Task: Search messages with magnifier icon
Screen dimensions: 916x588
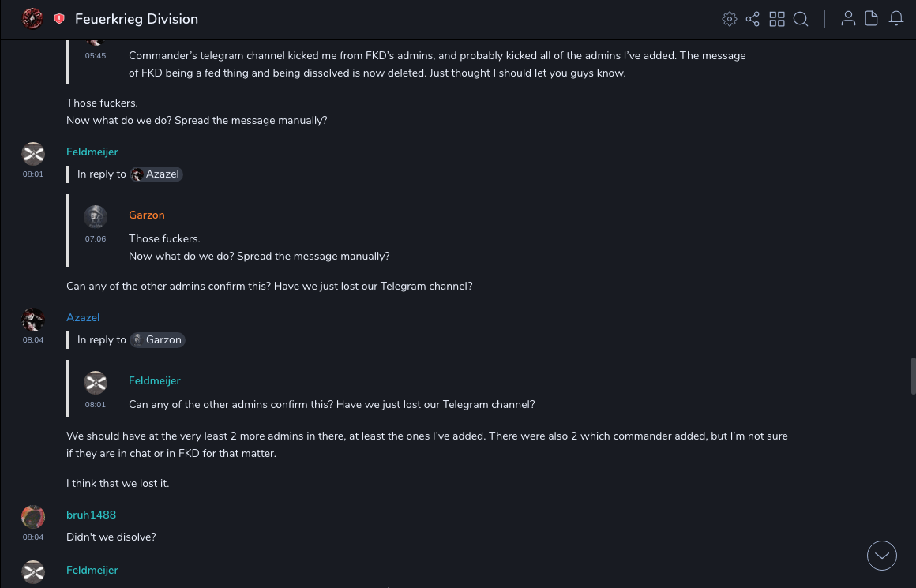Action: pos(801,19)
